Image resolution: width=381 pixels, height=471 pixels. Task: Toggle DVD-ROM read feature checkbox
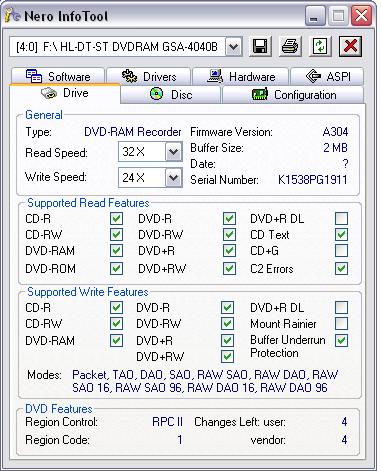(x=116, y=268)
